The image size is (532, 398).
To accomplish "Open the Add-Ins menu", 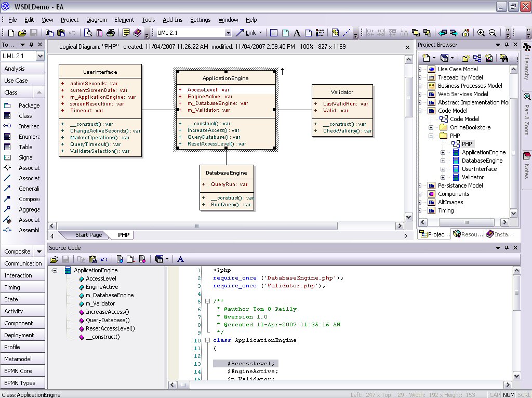I will [x=172, y=20].
